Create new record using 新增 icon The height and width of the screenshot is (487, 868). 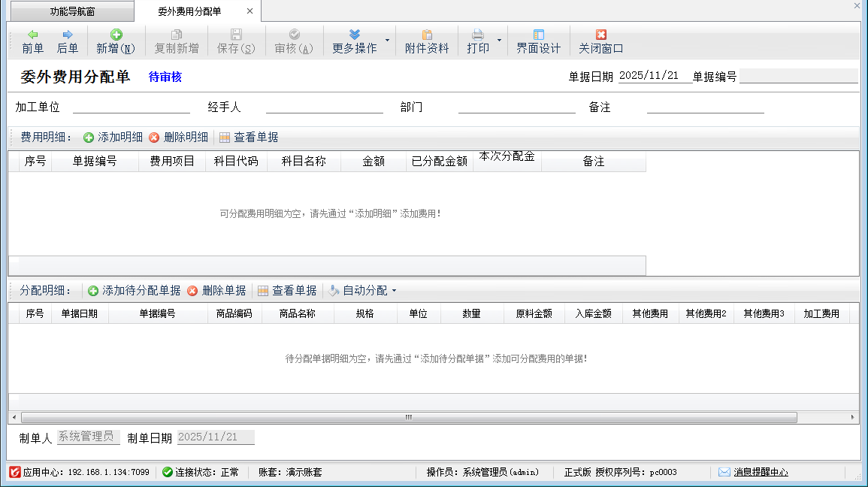116,35
